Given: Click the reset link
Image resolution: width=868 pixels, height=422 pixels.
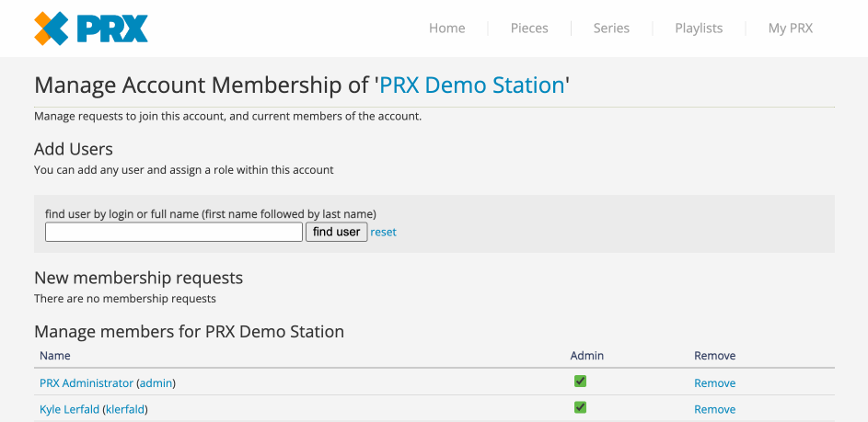Looking at the screenshot, I should [x=383, y=233].
